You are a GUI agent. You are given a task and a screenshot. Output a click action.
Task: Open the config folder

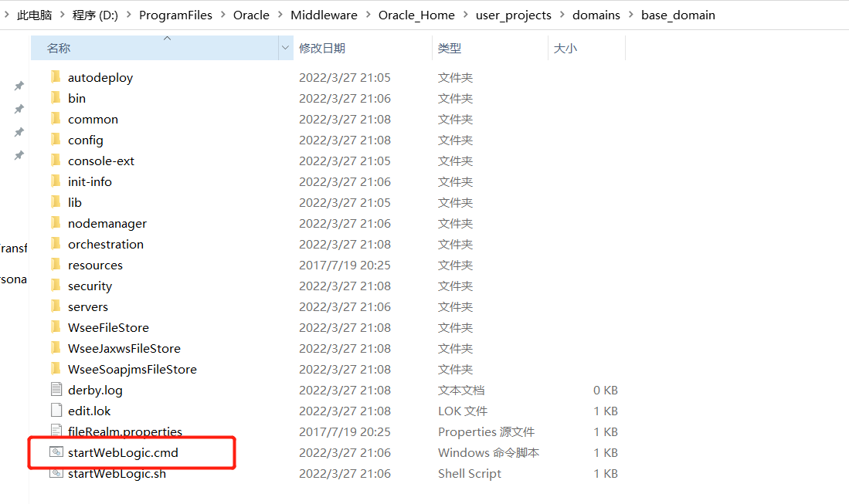point(85,140)
